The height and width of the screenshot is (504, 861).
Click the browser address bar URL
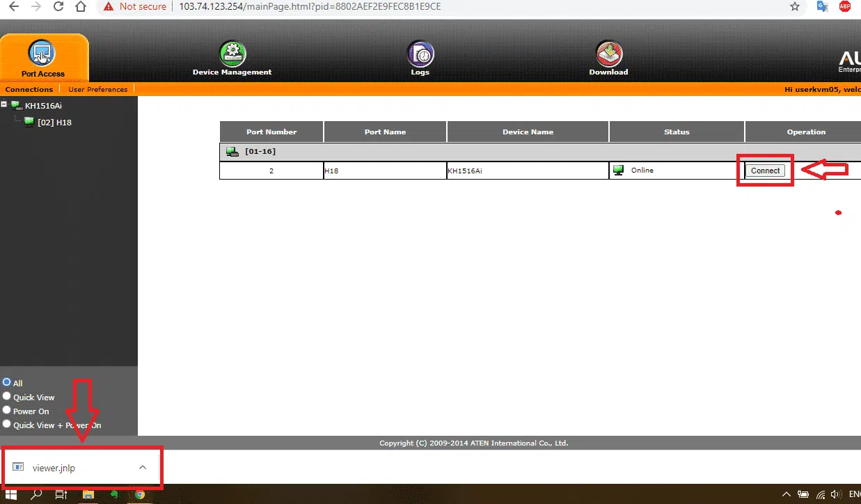(x=310, y=7)
